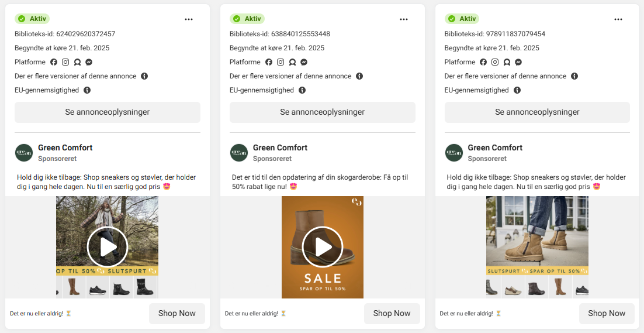Click 'Det er nu eller aldrig!' under orange SALE ad
644x333 pixels.
[251, 313]
